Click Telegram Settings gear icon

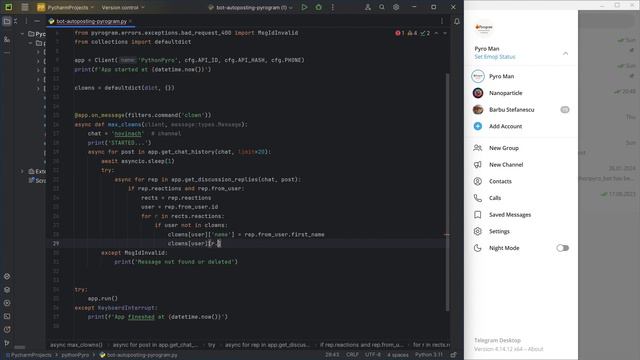tap(478, 231)
